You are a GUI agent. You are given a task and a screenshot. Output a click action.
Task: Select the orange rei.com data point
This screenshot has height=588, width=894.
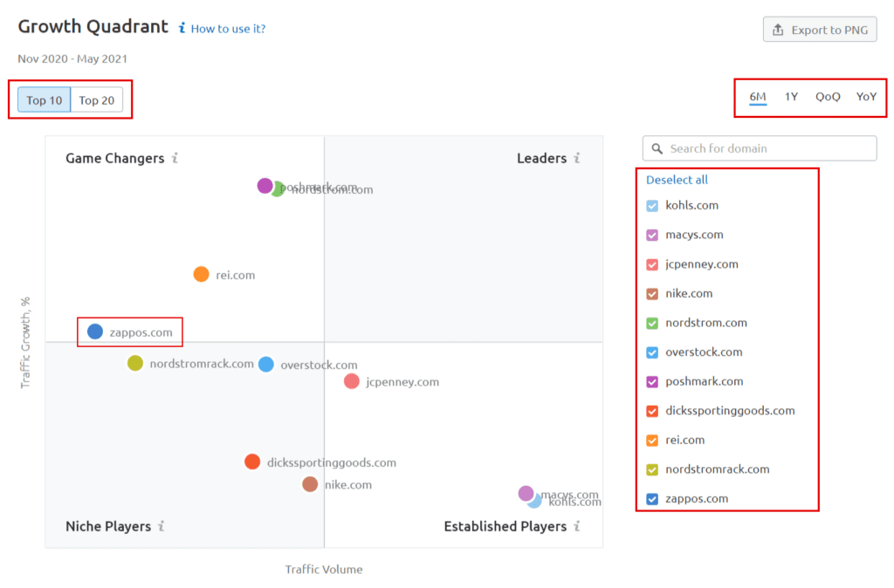click(x=202, y=274)
